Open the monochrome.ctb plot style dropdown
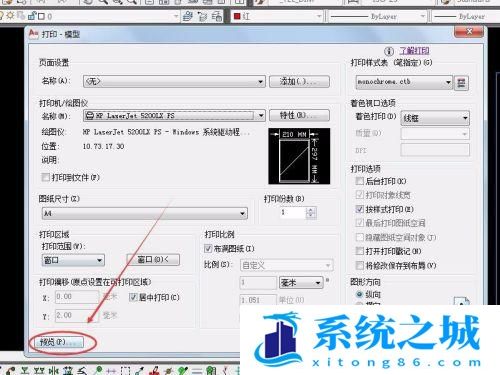 point(404,82)
